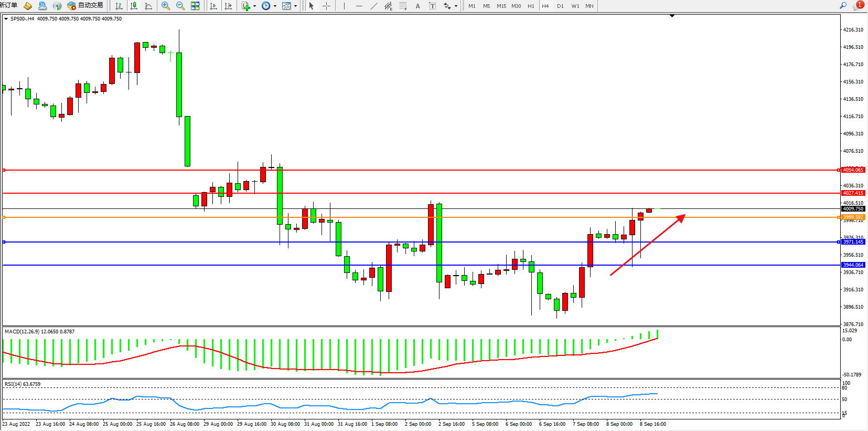Toggle the auto scroll chart button
This screenshot has height=431, width=868.
click(x=213, y=6)
